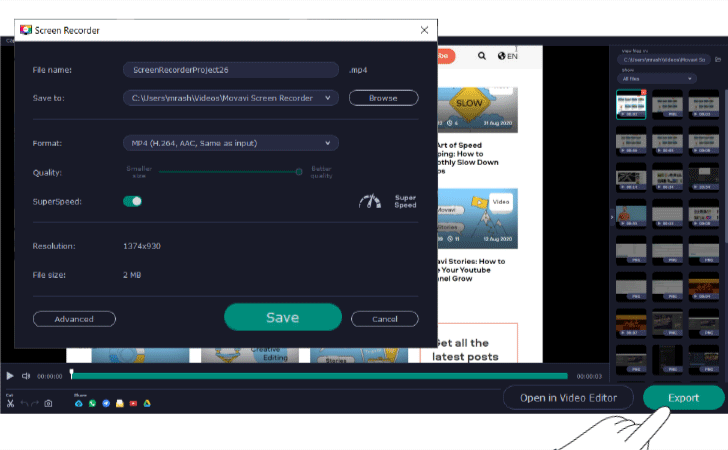Viewport: 728px width, 450px height.
Task: Open folder icon next to file path
Action: (717, 59)
